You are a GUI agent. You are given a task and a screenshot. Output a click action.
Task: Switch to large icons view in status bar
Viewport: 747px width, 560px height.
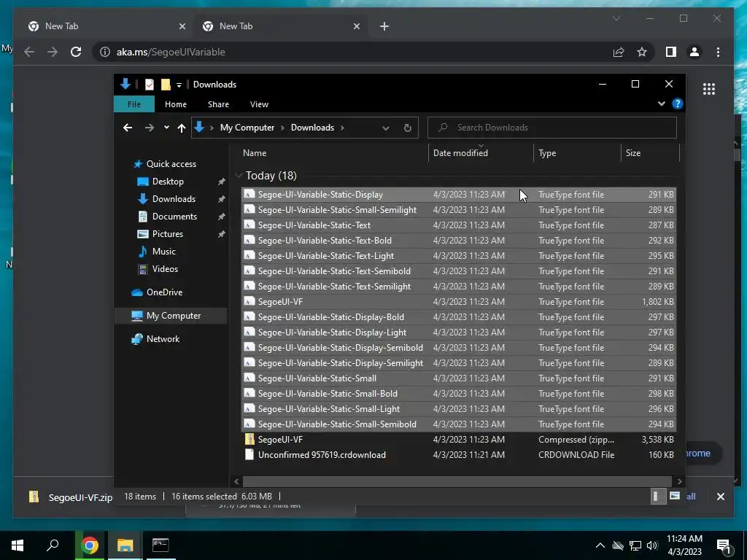coord(675,496)
